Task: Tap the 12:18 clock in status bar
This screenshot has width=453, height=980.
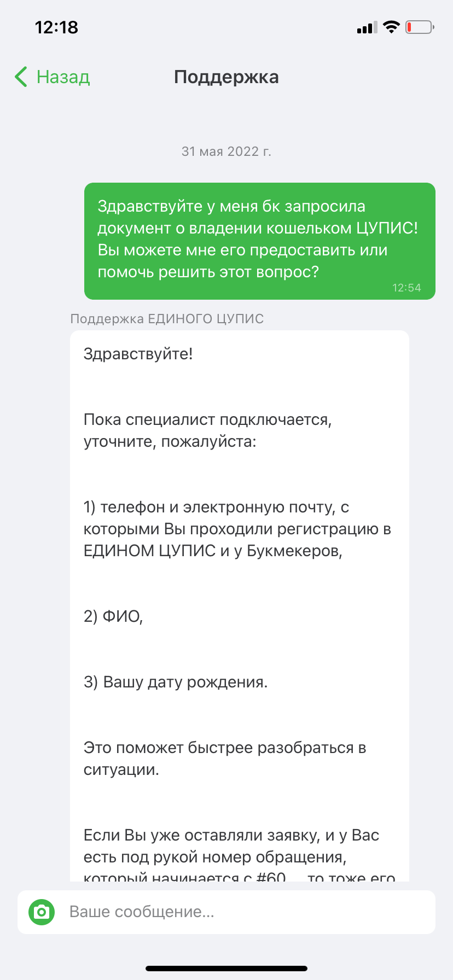Action: click(56, 27)
